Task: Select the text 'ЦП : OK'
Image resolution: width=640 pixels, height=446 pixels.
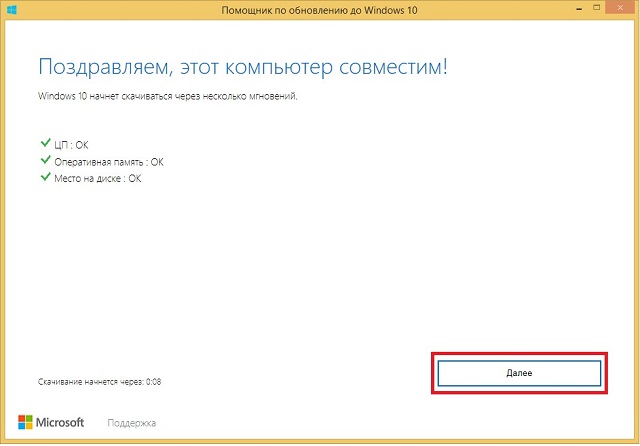Action: (x=71, y=145)
